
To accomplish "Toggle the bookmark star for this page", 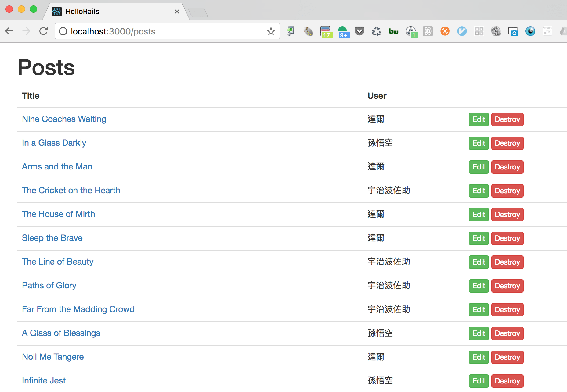I will click(271, 31).
